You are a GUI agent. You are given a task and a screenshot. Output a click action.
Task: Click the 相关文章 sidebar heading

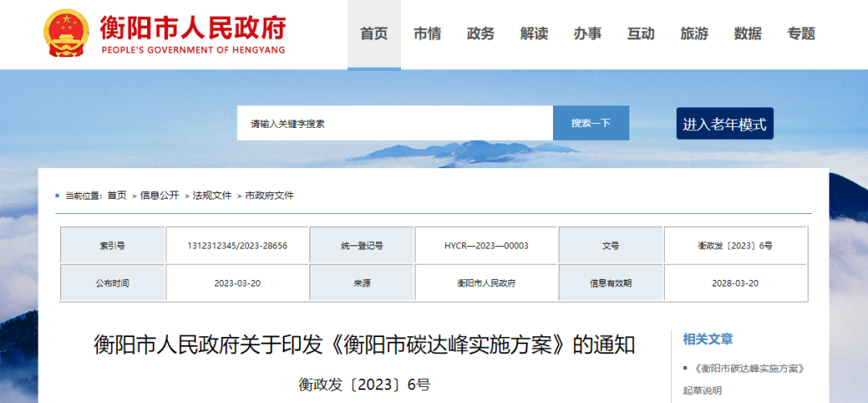pyautogui.click(x=707, y=339)
